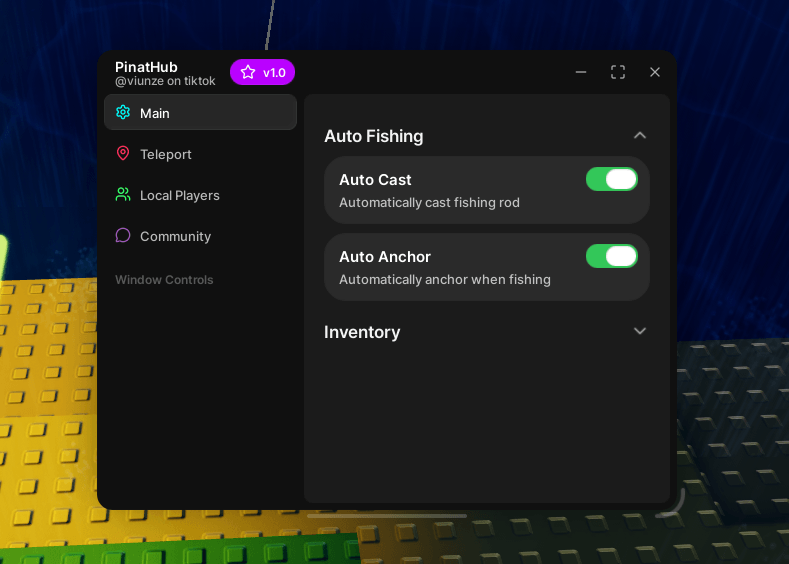Maximize the PinatHub window to fullscreen
The image size is (789, 564).
(618, 72)
